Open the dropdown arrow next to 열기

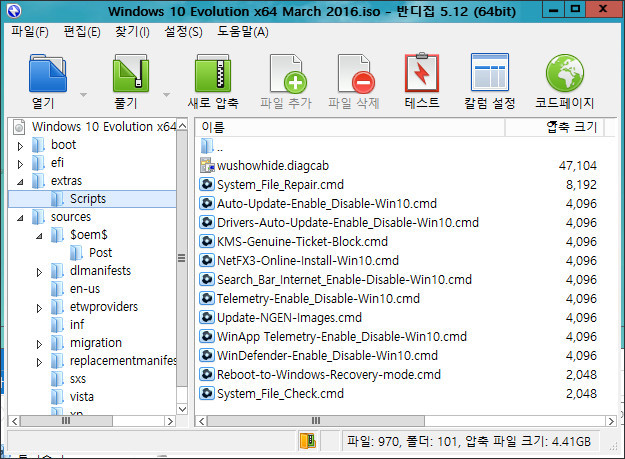coord(83,95)
